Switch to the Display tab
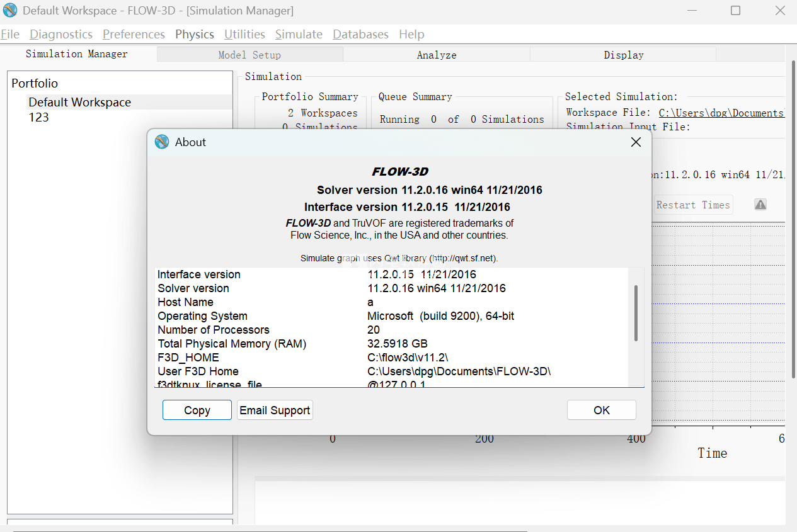The height and width of the screenshot is (532, 797). click(x=624, y=55)
